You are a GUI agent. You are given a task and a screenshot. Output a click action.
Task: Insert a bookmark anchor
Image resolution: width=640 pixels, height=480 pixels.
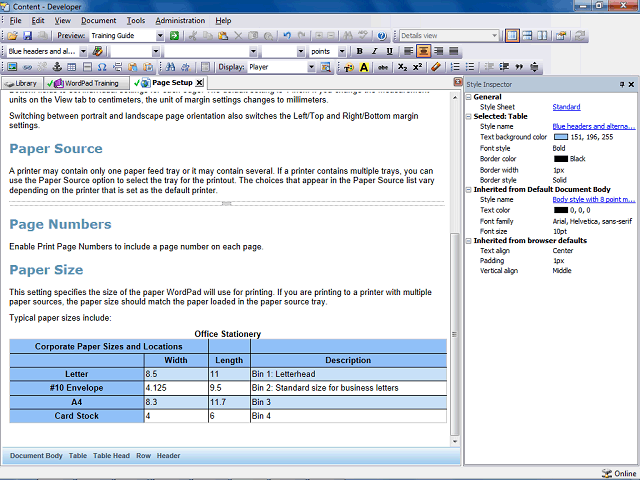click(x=57, y=67)
